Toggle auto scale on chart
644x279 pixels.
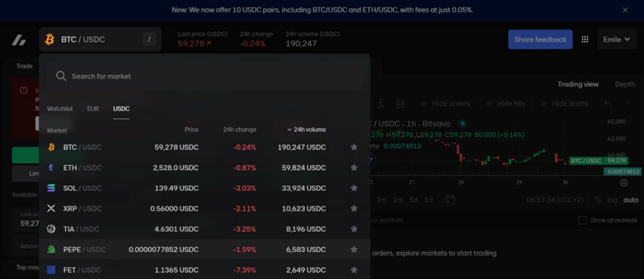[x=631, y=200]
